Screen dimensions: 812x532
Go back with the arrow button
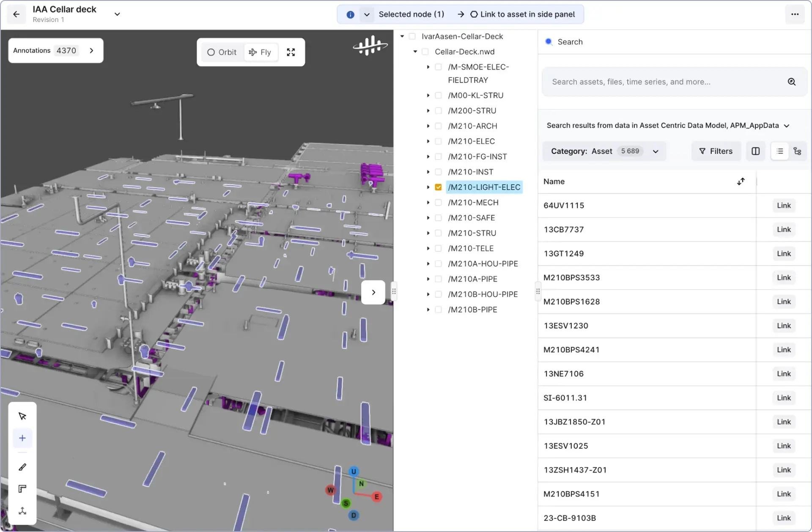16,14
